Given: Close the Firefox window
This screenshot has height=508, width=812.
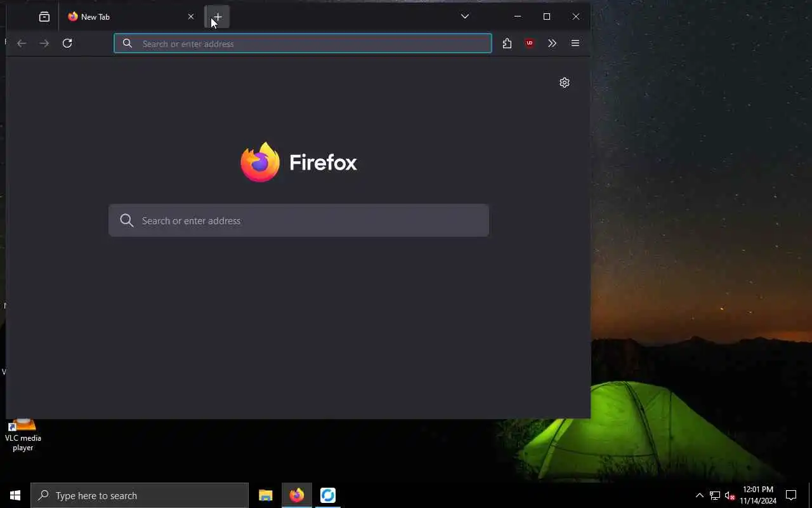Looking at the screenshot, I should coord(576,17).
